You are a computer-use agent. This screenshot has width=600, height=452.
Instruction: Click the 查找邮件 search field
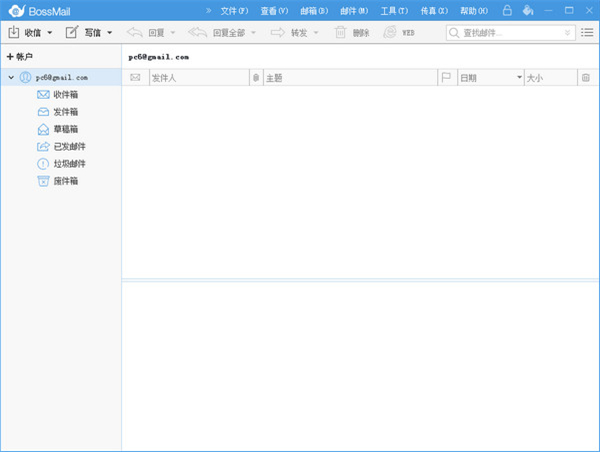coord(510,32)
